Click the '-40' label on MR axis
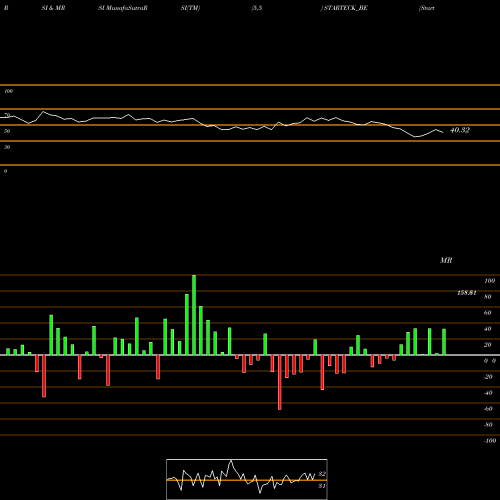The height and width of the screenshot is (500, 500). coord(488,393)
